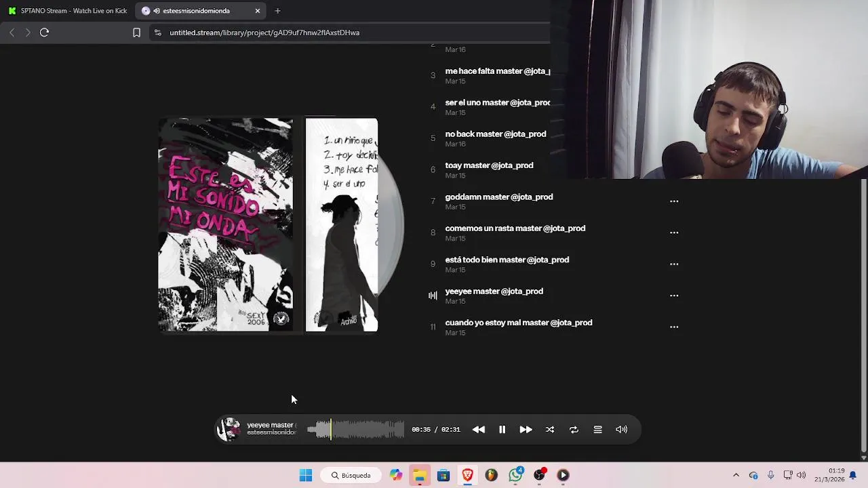Open WhatsApp from the taskbar
Viewport: 868px width, 488px height.
[515, 474]
